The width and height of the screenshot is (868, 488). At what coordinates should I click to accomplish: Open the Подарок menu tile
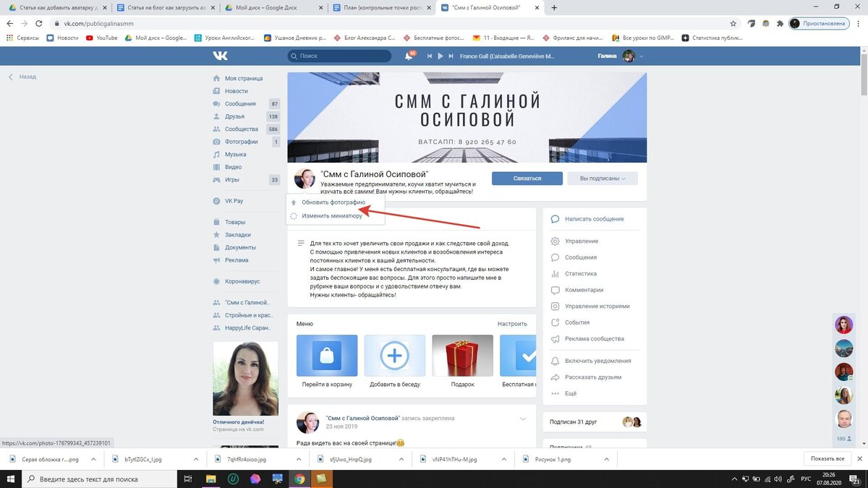pos(462,361)
